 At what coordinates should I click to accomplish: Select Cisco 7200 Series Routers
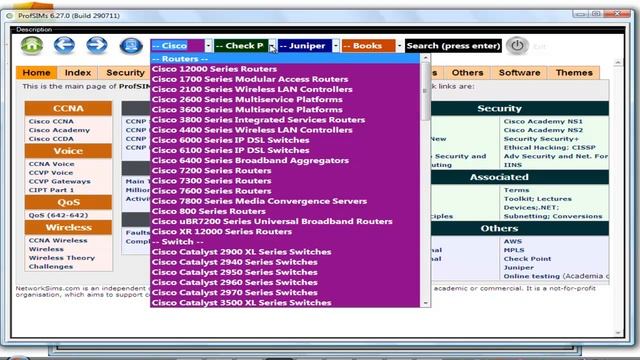coord(285,171)
